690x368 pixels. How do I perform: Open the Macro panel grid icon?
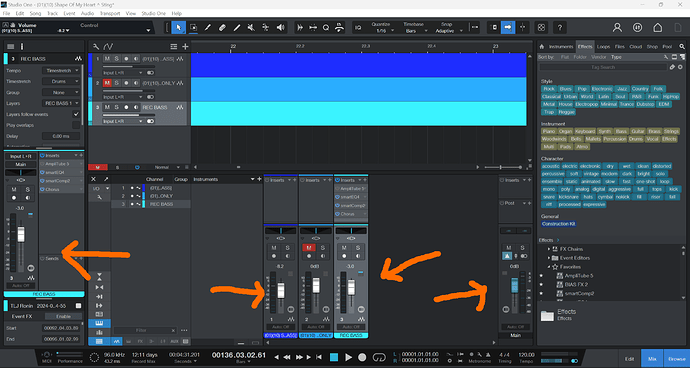pos(541,27)
